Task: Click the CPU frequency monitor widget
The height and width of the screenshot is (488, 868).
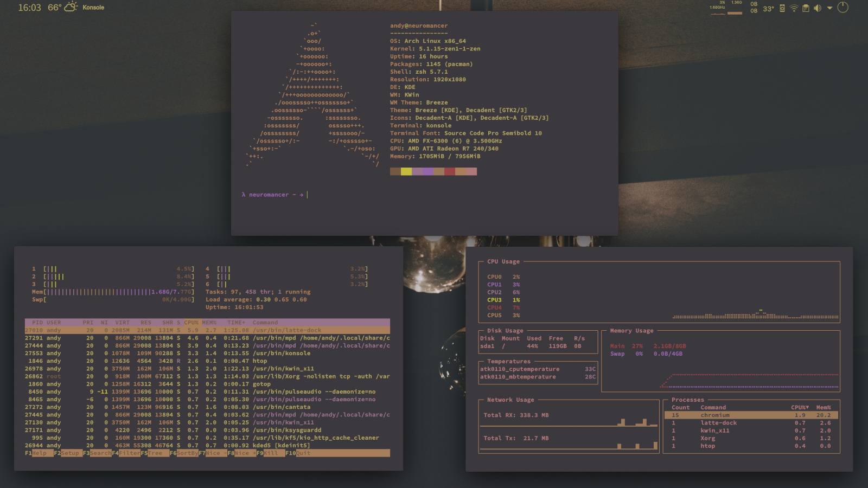Action: point(718,8)
